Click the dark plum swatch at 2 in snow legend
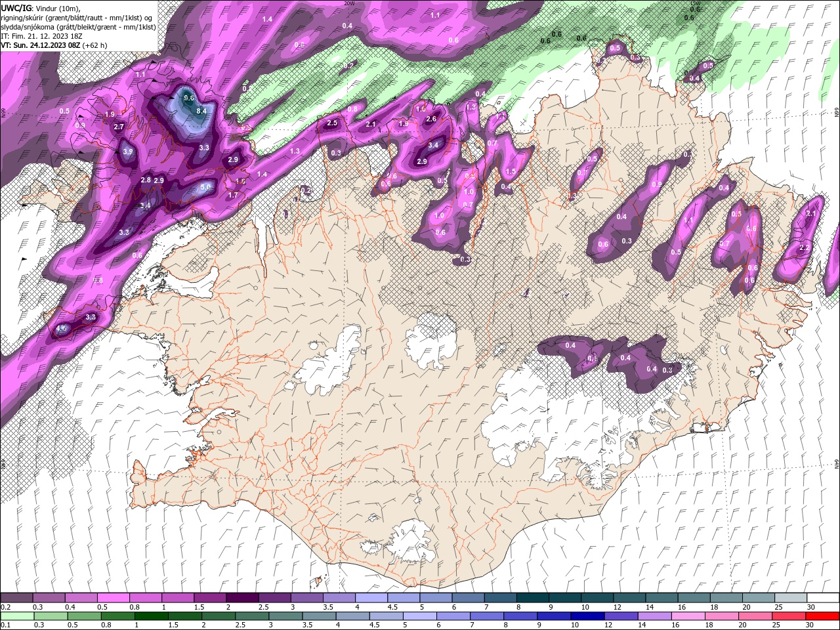840x630 pixels. (x=241, y=598)
